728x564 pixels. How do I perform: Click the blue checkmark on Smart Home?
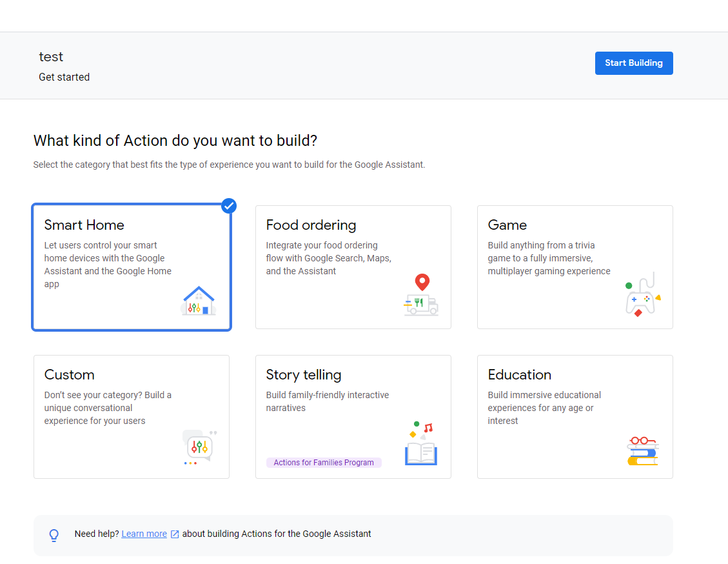[229, 206]
